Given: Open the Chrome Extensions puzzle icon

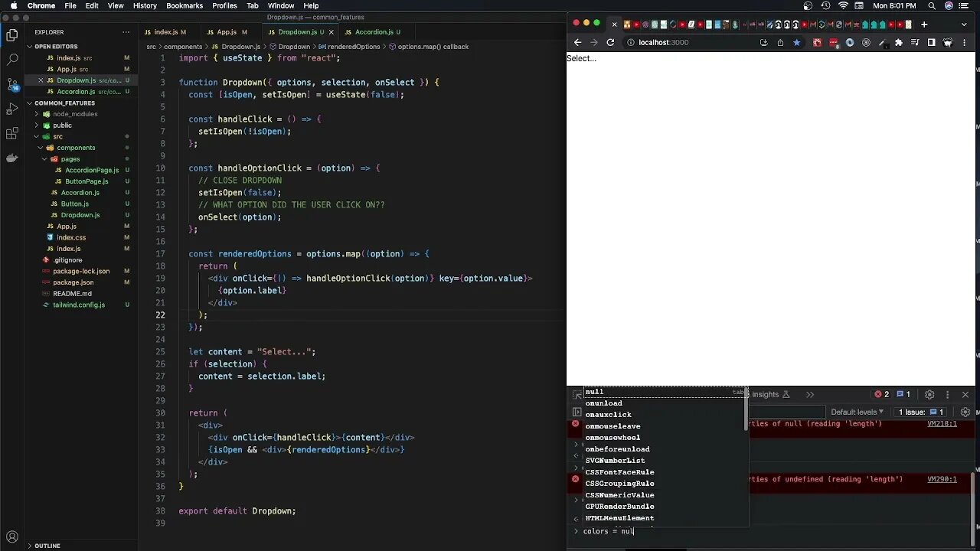Looking at the screenshot, I should (x=898, y=42).
